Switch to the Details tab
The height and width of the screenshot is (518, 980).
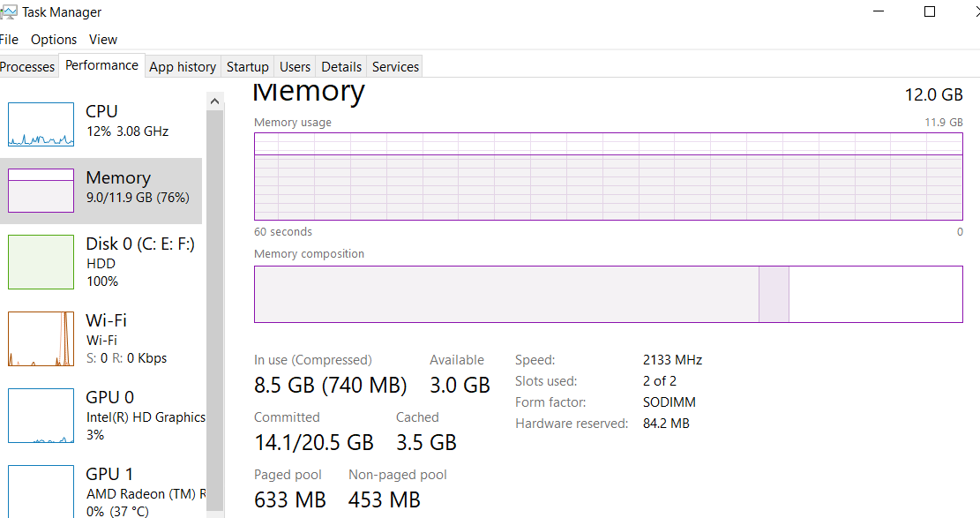(341, 66)
